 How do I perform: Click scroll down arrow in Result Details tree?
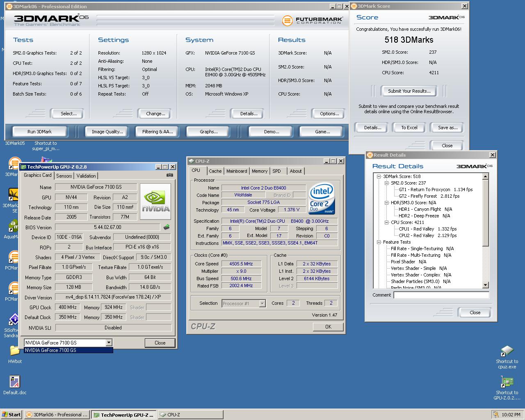point(486,285)
